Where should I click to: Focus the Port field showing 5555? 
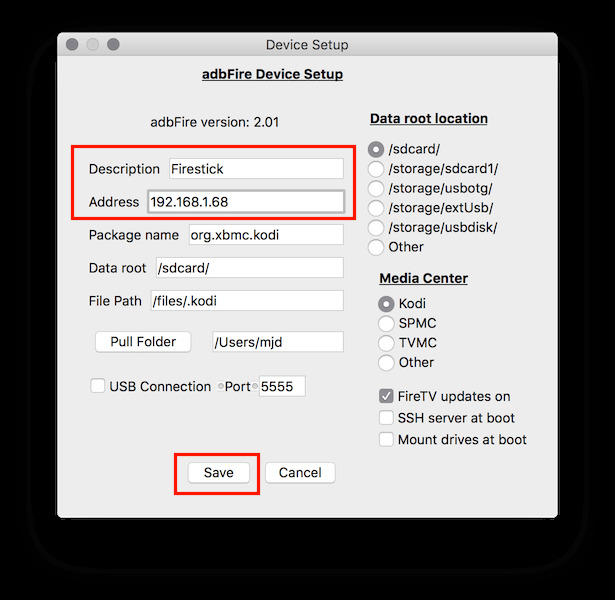282,386
